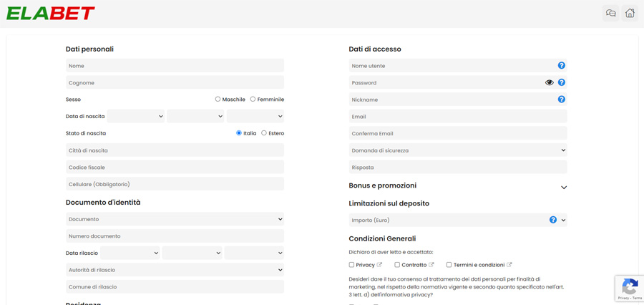The width and height of the screenshot is (644, 305).
Task: Click the Dati di accesso heading
Action: pyautogui.click(x=375, y=49)
